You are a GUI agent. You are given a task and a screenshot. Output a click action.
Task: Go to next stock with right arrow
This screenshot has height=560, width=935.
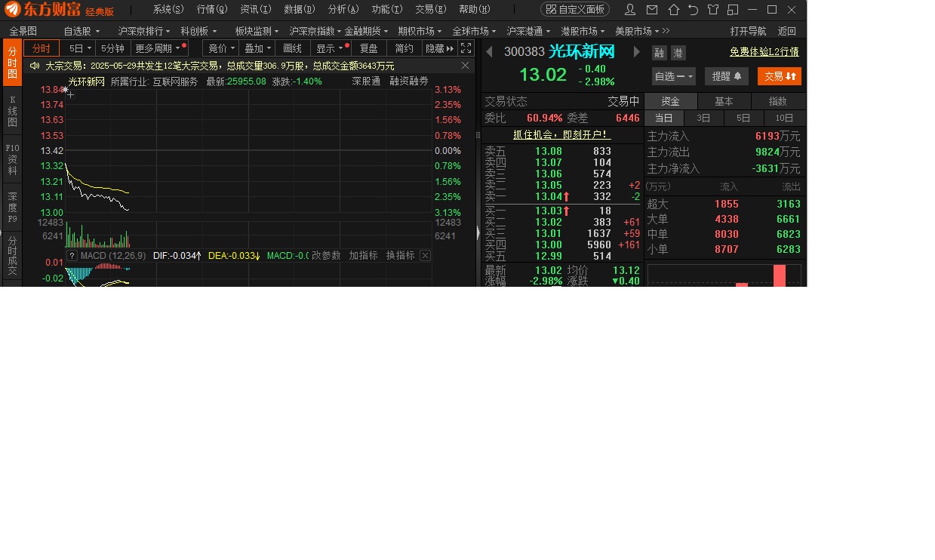click(637, 51)
